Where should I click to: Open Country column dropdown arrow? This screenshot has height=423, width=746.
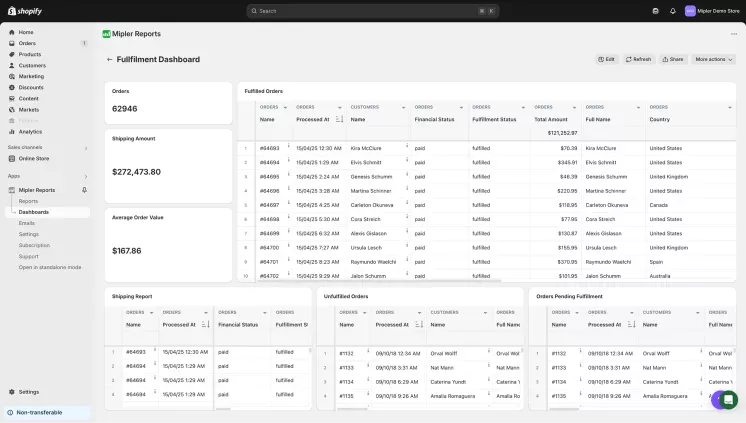coord(730,108)
